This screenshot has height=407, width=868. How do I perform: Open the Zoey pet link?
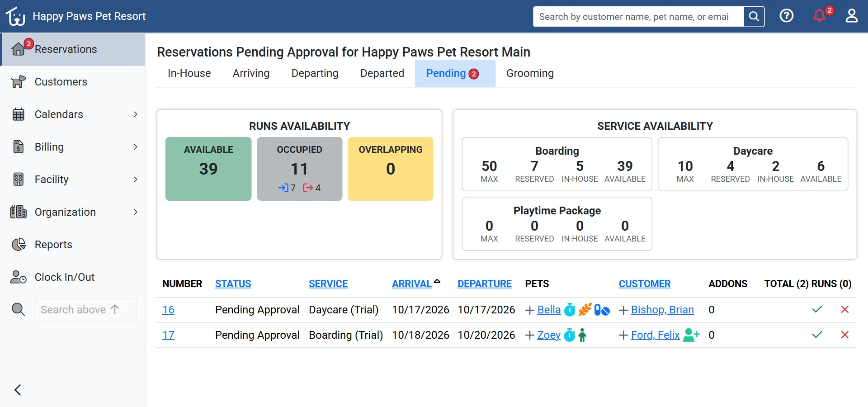click(x=549, y=335)
